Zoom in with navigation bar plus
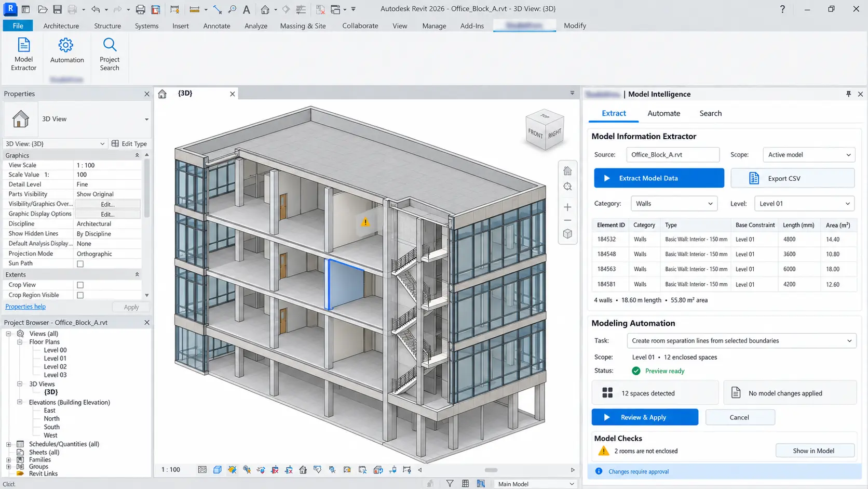Screen dimensions: 868x489 tap(567, 207)
